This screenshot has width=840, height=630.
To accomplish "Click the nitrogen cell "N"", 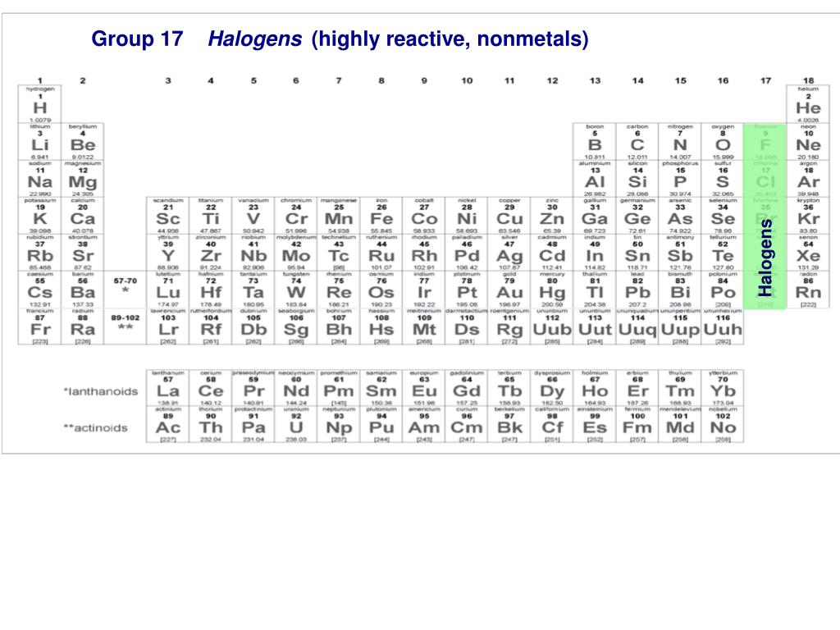I will (x=680, y=142).
